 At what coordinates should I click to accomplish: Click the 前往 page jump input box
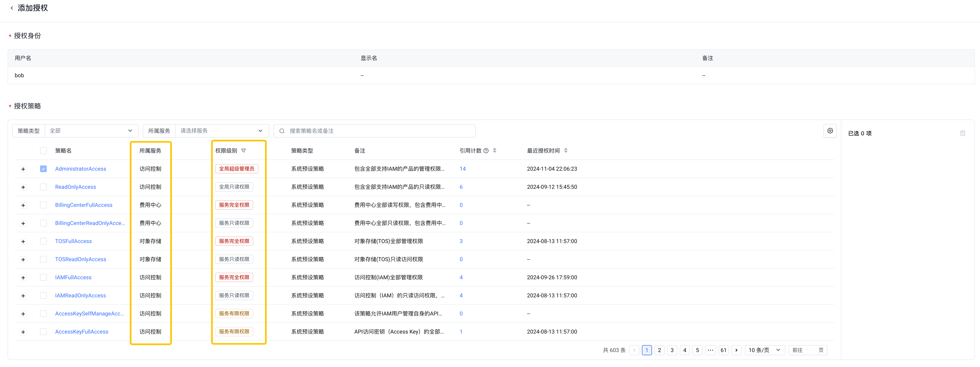pos(809,350)
